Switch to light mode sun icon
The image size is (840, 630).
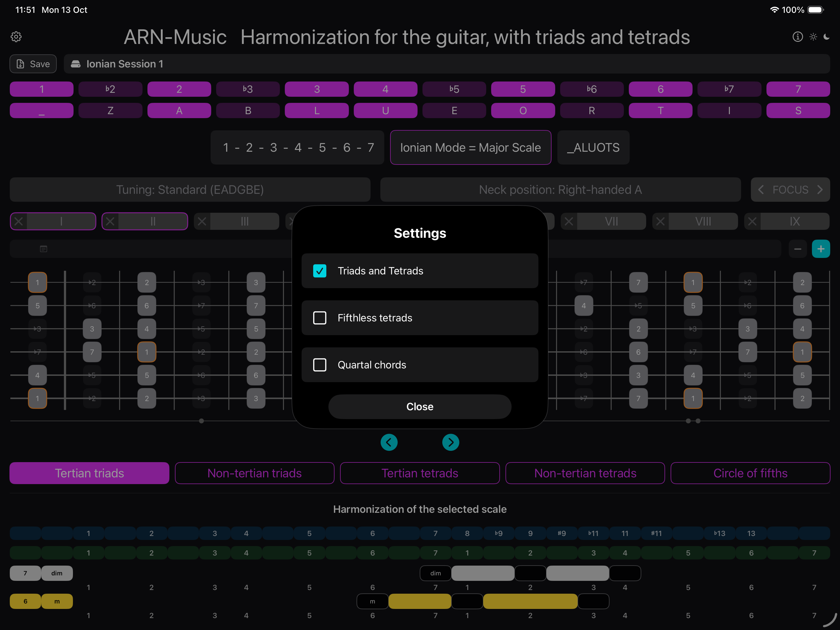(x=813, y=37)
